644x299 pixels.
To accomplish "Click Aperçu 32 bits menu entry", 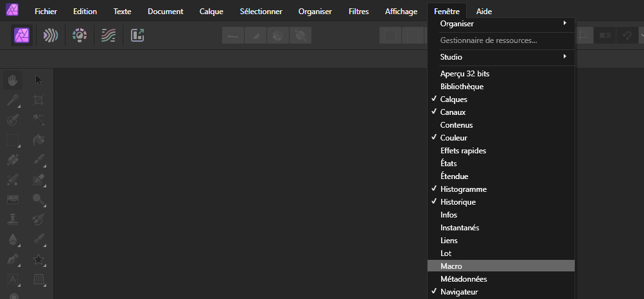I will (464, 74).
